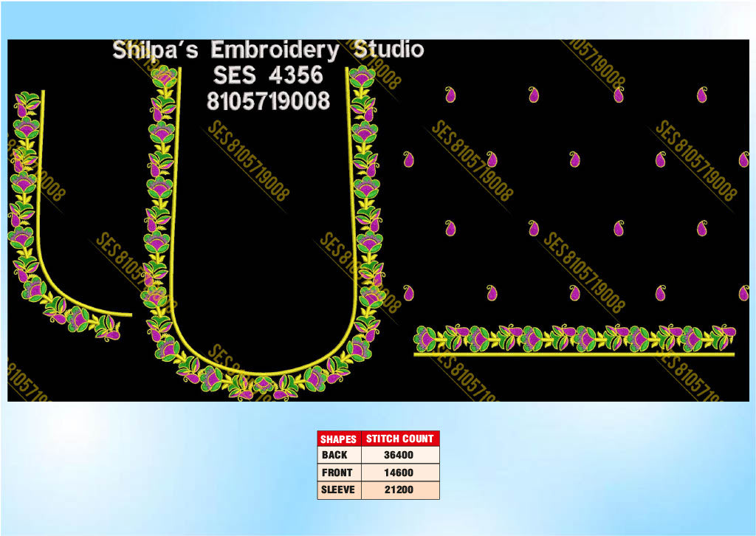Select the SLEEVE row label
The width and height of the screenshot is (756, 536).
pyautogui.click(x=339, y=489)
